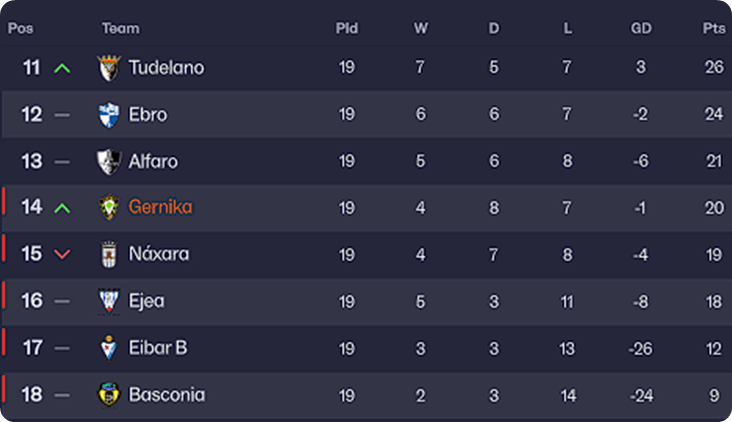Open the Eibar B team link
732x422 pixels.
point(158,348)
